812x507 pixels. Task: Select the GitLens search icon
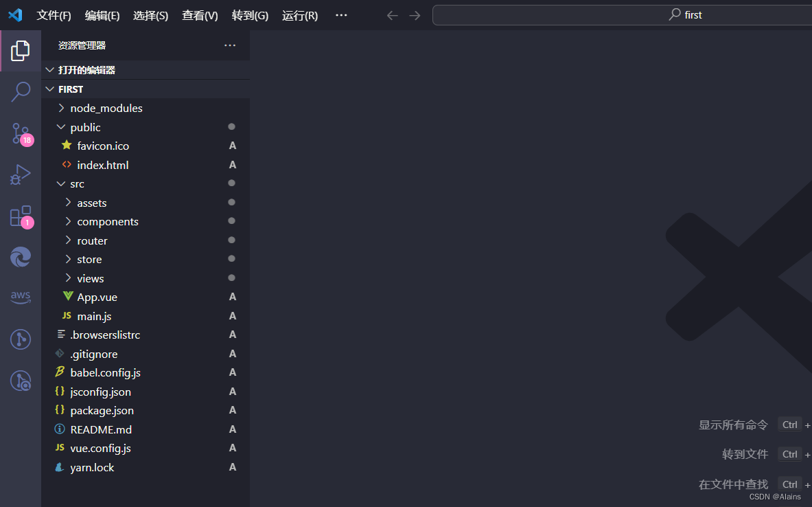(20, 380)
